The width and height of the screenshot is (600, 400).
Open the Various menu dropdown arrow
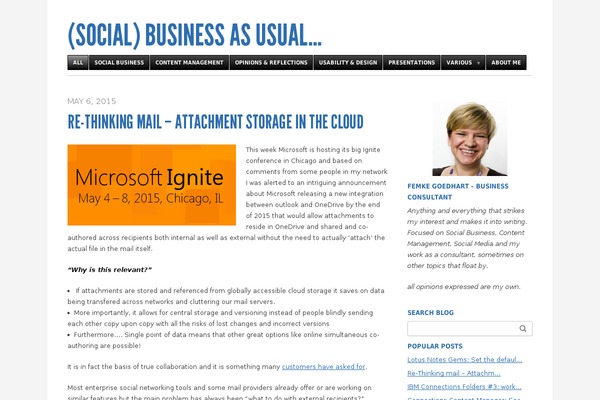tap(478, 63)
